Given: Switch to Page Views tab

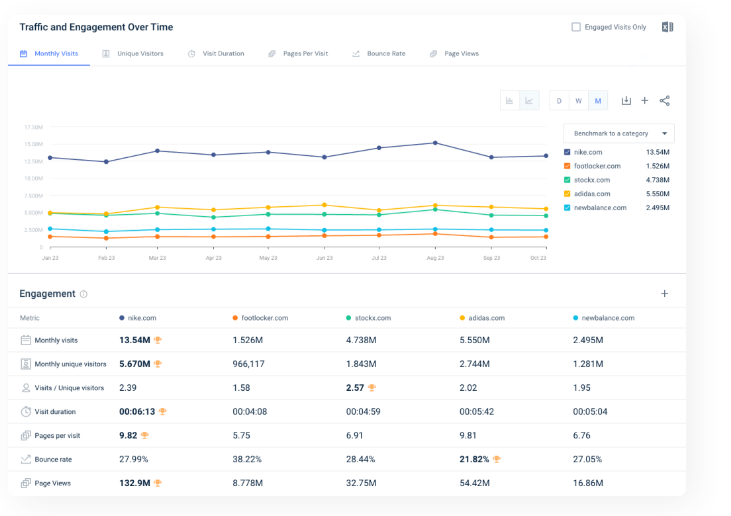Looking at the screenshot, I should [x=454, y=54].
